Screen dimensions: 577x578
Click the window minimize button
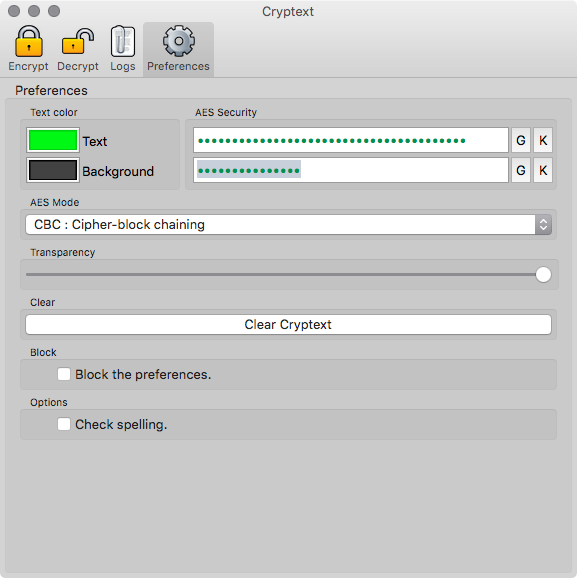[x=34, y=11]
